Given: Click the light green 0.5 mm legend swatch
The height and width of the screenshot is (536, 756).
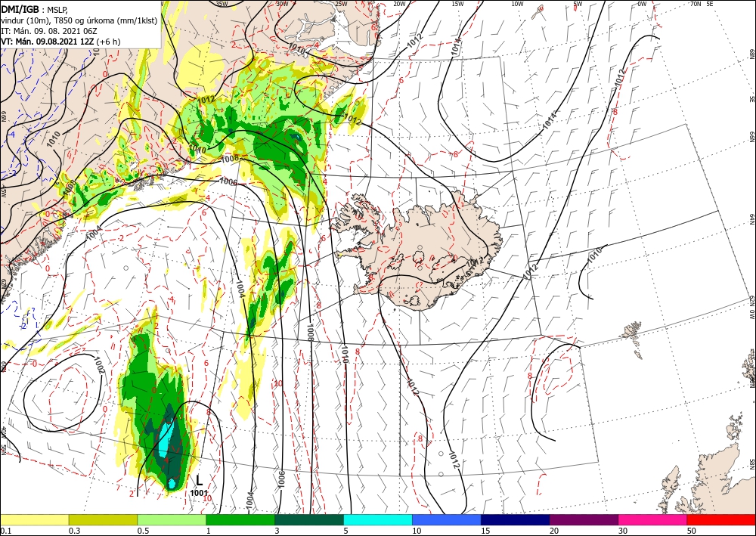Looking at the screenshot, I should [172, 519].
